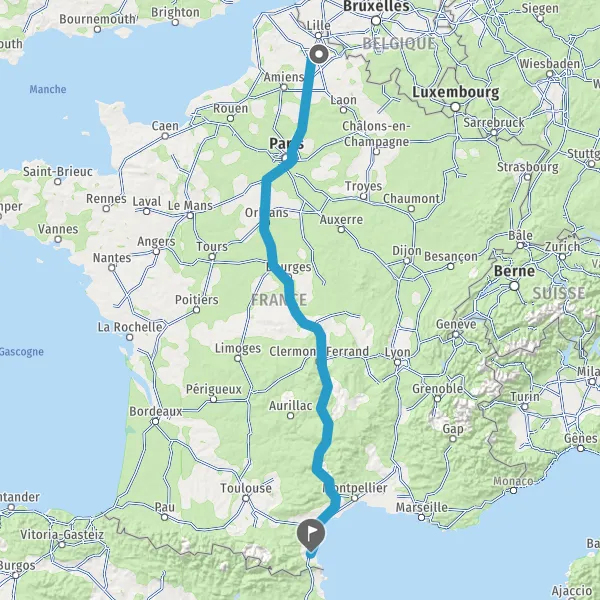Click the Nantes city marker
The height and width of the screenshot is (600, 600).
point(111,267)
